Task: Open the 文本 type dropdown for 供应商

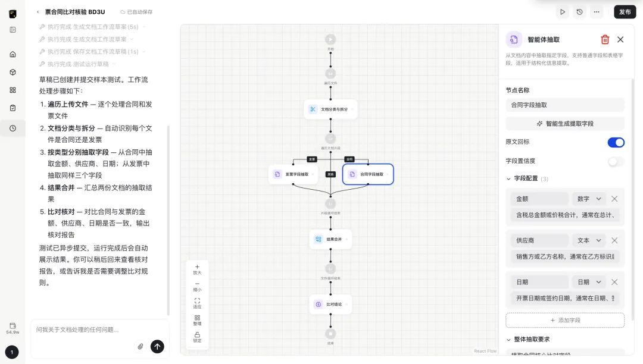Action: click(589, 240)
